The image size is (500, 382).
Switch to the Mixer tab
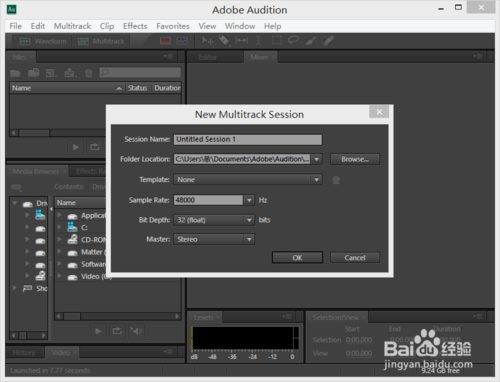pos(259,57)
